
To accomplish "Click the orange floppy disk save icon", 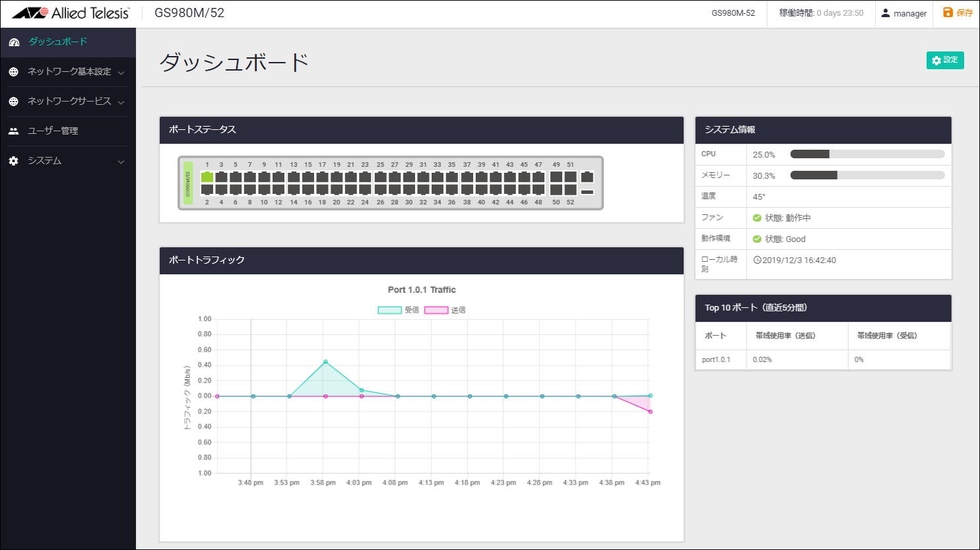I will click(x=948, y=13).
